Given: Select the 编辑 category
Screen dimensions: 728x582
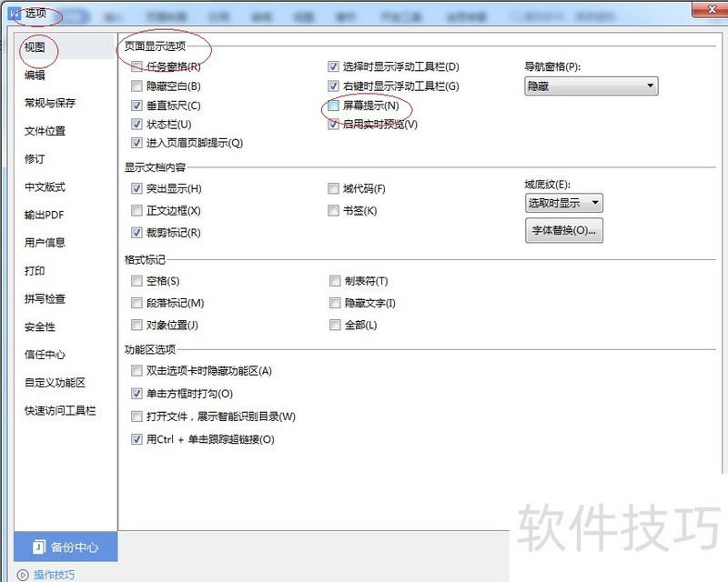Looking at the screenshot, I should [x=35, y=75].
